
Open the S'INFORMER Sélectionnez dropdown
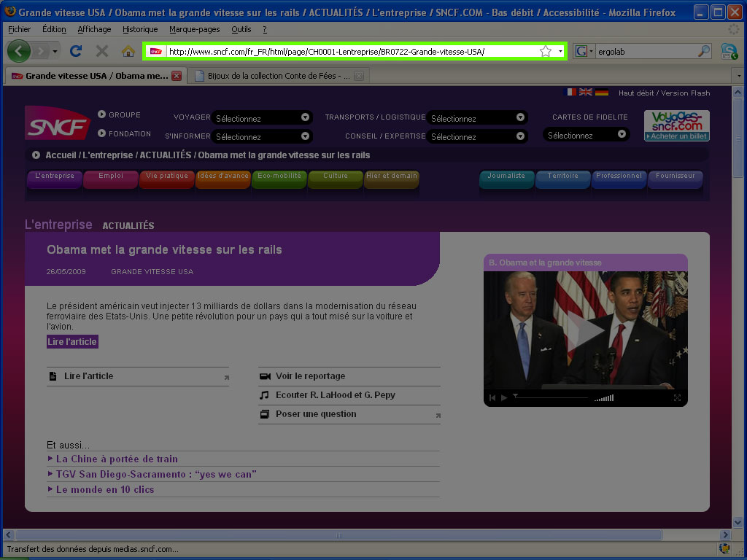tap(262, 136)
